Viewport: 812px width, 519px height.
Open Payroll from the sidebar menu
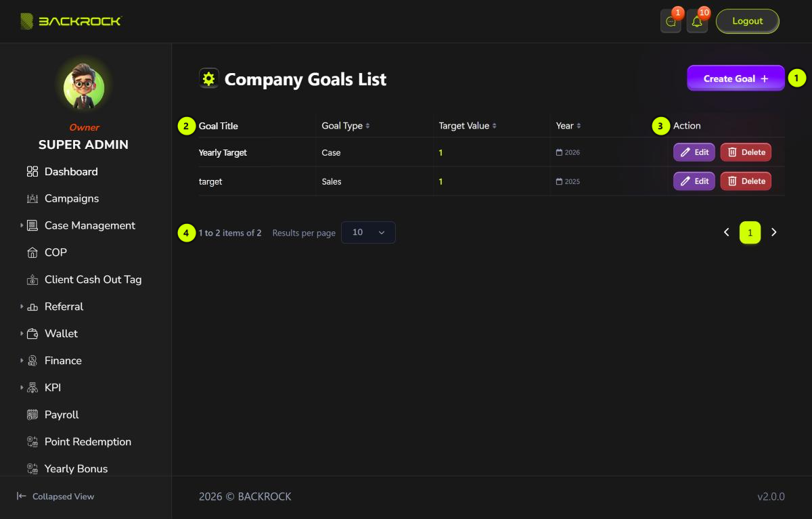pos(62,415)
